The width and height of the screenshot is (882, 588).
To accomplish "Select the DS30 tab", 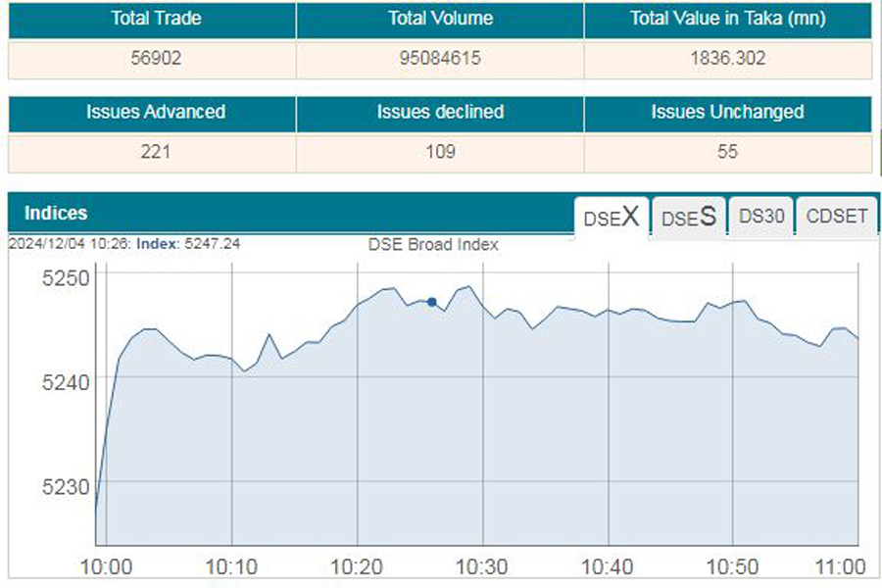I will [761, 217].
